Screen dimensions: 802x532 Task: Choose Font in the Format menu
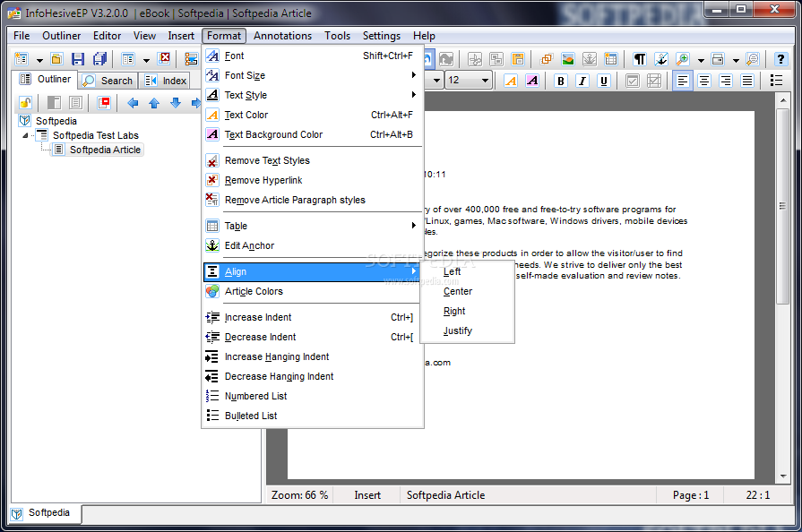(313, 56)
